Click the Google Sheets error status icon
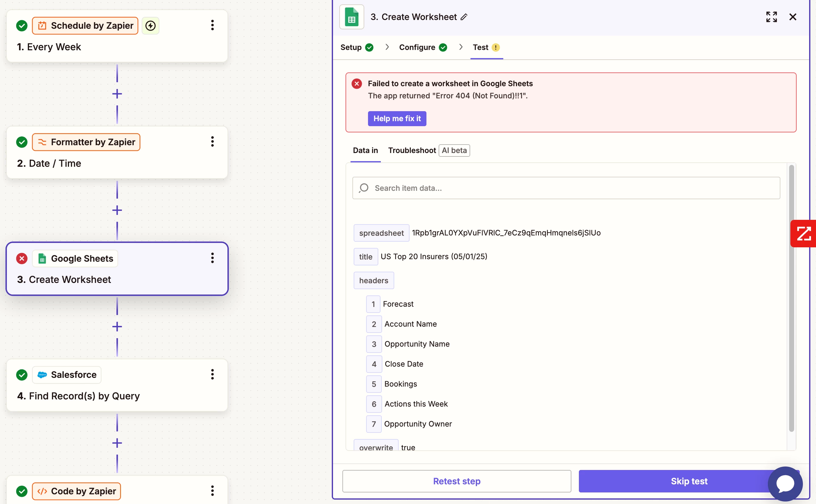 click(22, 258)
